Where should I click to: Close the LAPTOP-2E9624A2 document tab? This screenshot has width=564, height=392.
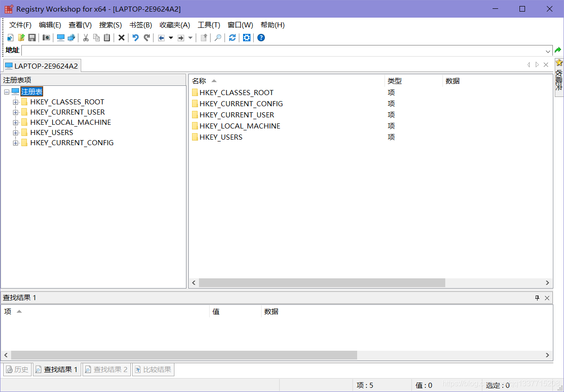pyautogui.click(x=546, y=65)
